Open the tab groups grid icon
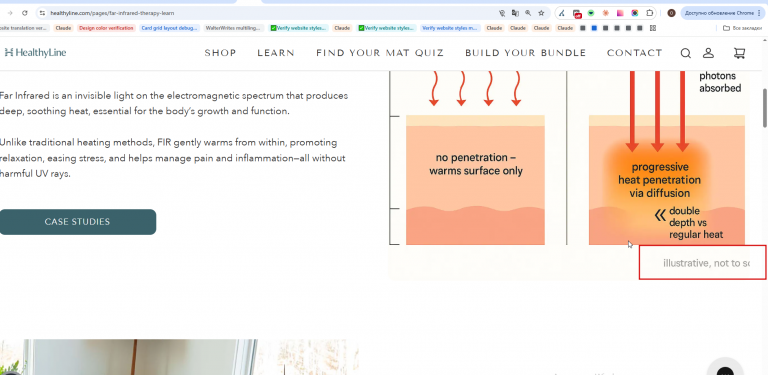768x375 pixels. tap(653, 28)
